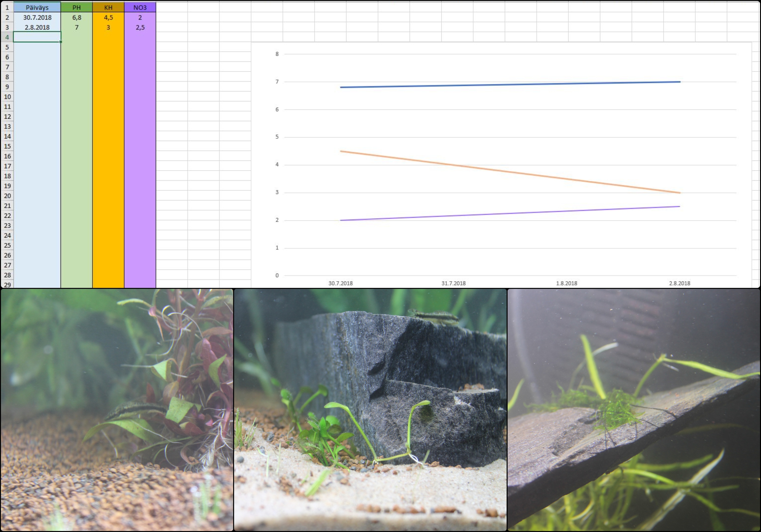Click the Päiväys column header cell

click(x=37, y=7)
